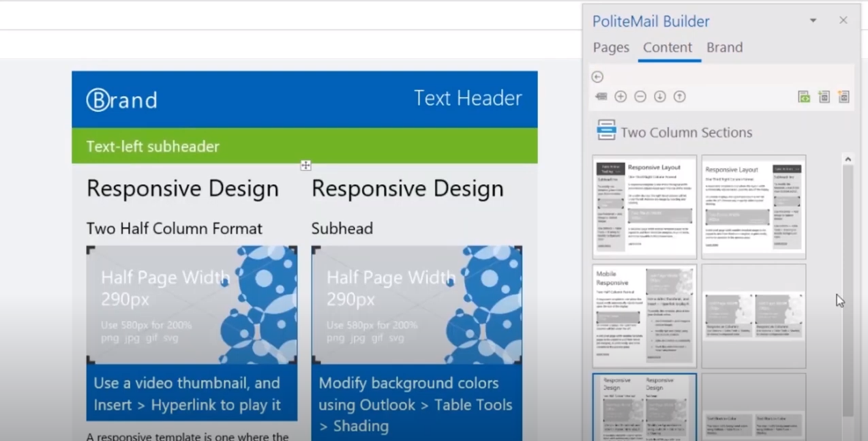Switch to the Content tab

coord(668,48)
